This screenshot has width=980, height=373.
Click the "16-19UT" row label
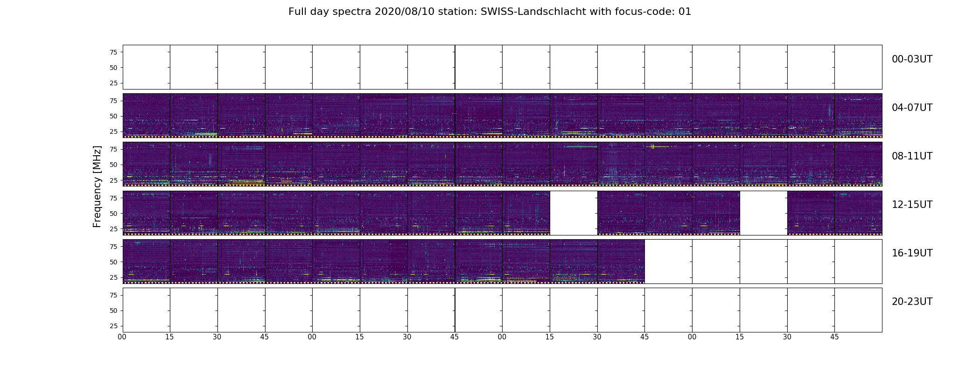click(x=912, y=253)
